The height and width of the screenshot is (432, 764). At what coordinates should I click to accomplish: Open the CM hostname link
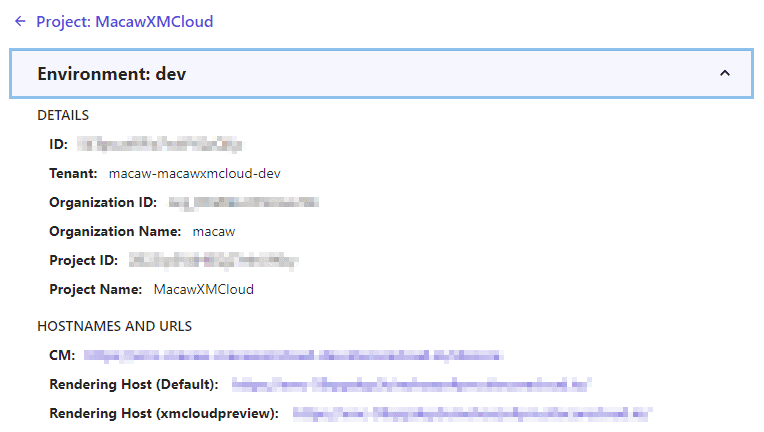292,355
